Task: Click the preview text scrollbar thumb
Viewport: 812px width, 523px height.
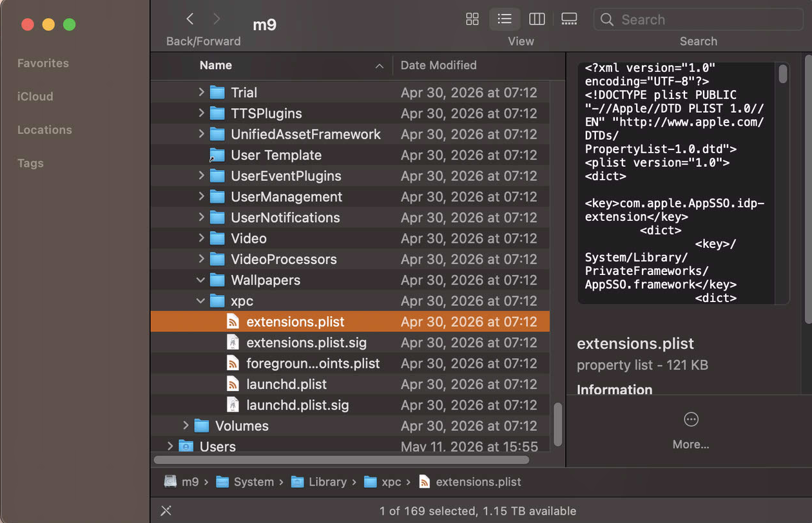Action: [783, 73]
